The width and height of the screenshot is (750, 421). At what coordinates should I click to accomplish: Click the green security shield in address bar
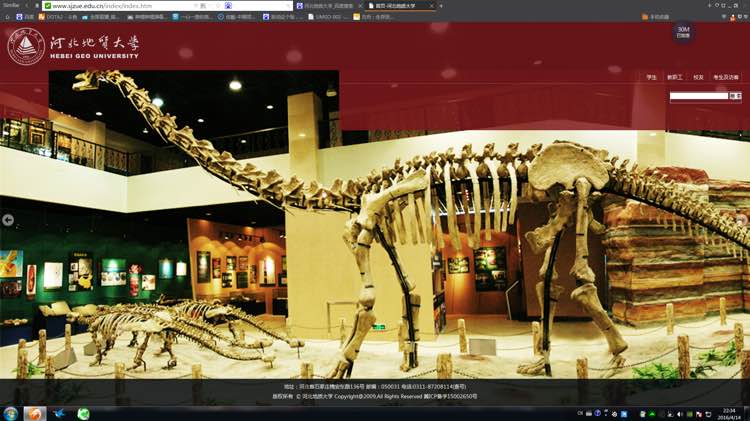47,6
